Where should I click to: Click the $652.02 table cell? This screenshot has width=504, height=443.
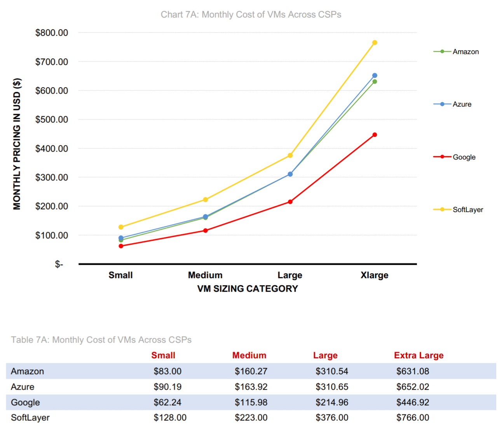(x=413, y=387)
